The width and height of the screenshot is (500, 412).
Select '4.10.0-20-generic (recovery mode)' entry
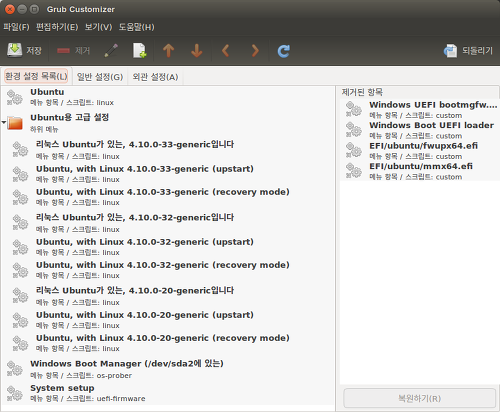pyautogui.click(x=163, y=338)
